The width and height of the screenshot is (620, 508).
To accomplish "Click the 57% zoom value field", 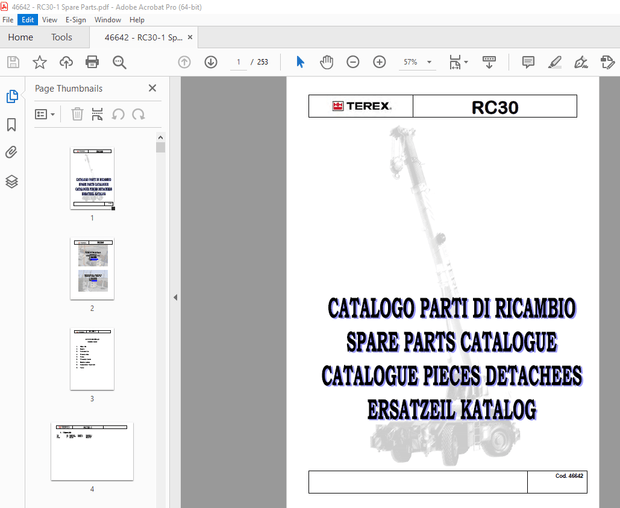I will coord(410,62).
